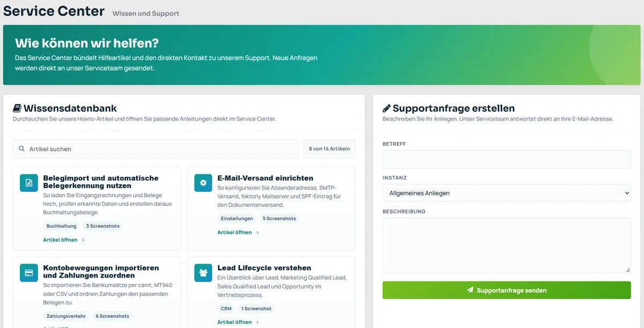Image resolution: width=644 pixels, height=328 pixels.
Task: Click the magnifier icon in article search
Action: 21,149
